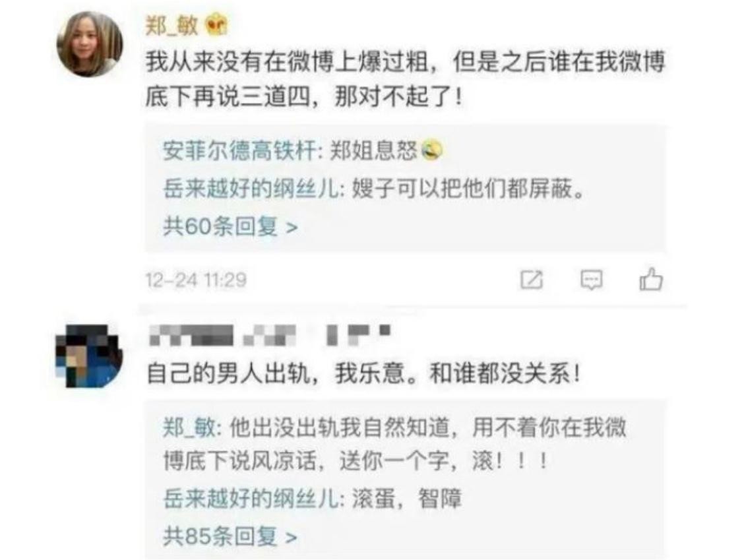Open 郑_敏's profile avatar
742x560 pixels.
(89, 44)
